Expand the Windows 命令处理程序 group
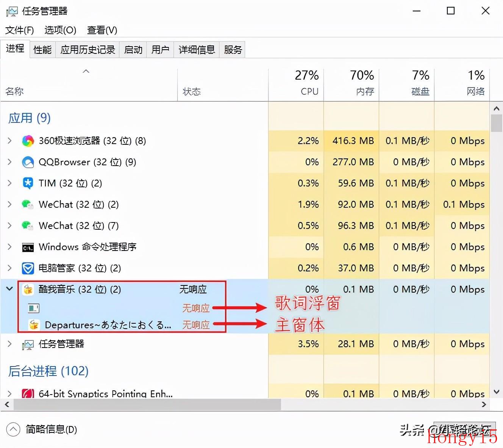This screenshot has width=503, height=448. (x=9, y=247)
